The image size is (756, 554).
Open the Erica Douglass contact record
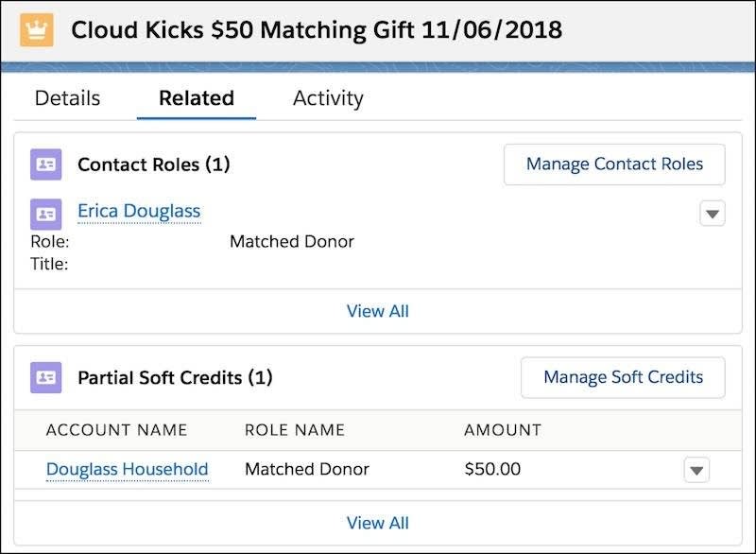click(x=139, y=210)
